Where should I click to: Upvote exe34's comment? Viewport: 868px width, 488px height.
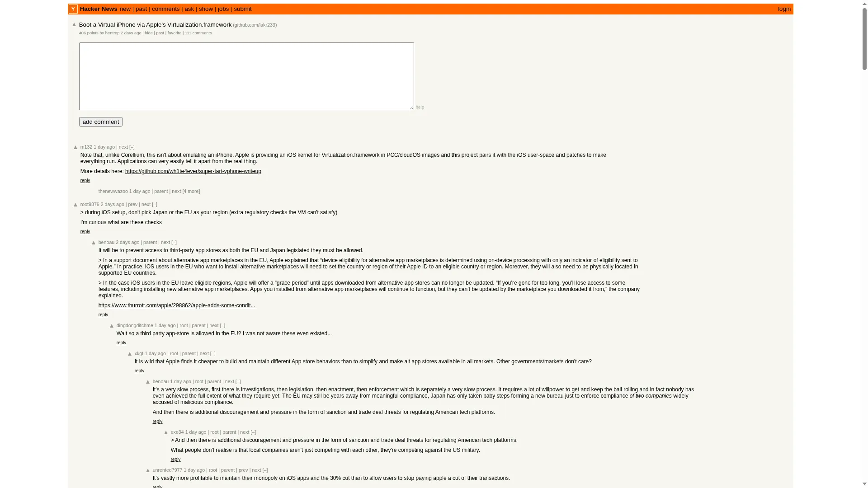[x=166, y=432]
